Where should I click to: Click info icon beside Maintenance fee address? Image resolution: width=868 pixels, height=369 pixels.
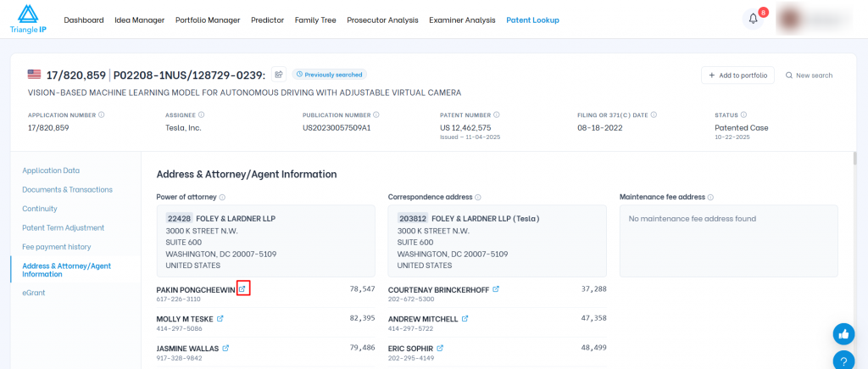pos(710,198)
